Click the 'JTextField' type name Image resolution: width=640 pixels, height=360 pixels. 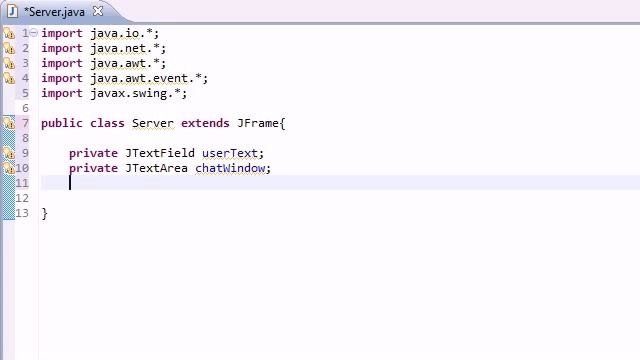coord(160,153)
